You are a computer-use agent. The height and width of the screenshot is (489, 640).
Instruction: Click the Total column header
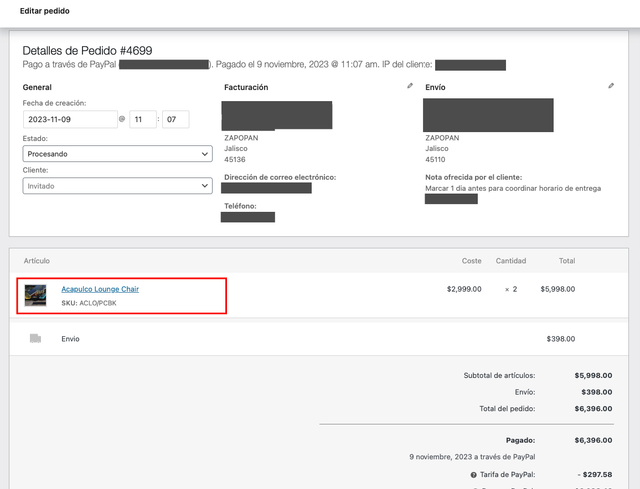pyautogui.click(x=567, y=261)
